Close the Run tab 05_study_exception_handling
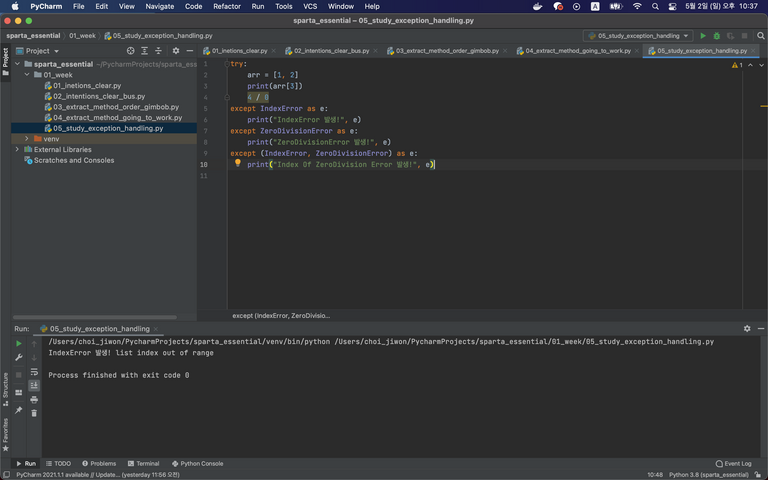This screenshot has width=768, height=480. coord(156,329)
